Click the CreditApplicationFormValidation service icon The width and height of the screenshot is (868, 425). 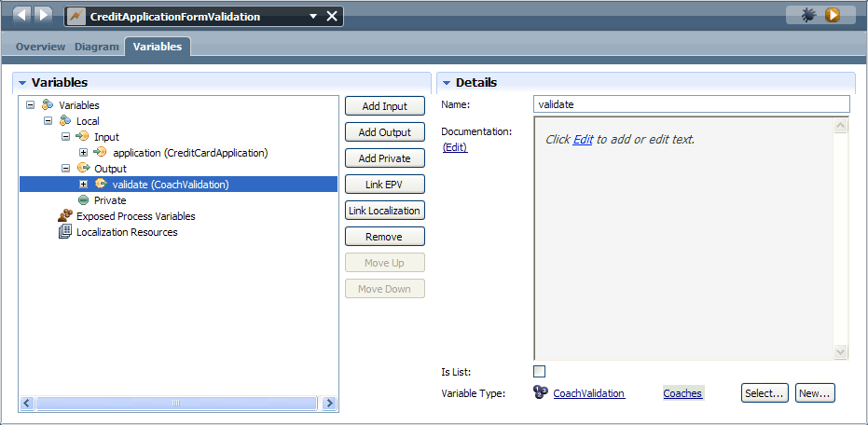76,17
